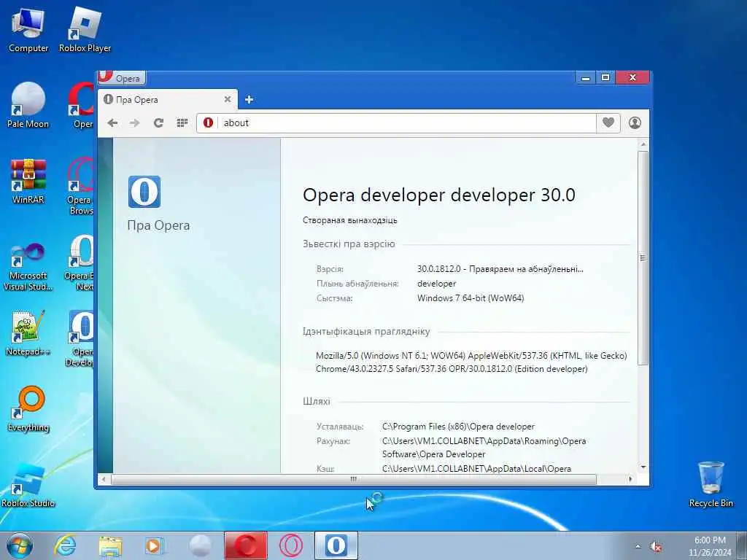Open Speed Dial grid icon
This screenshot has height=560, width=747.
(x=182, y=122)
